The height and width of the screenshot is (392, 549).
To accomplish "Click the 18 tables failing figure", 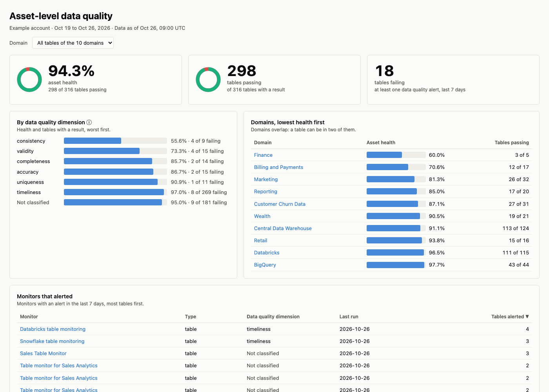I will (384, 71).
